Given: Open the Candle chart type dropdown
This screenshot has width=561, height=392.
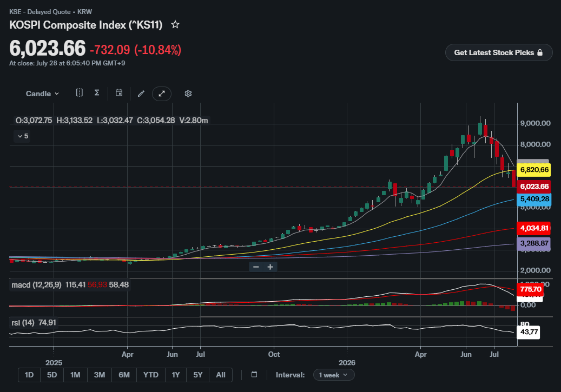Looking at the screenshot, I should [x=42, y=94].
